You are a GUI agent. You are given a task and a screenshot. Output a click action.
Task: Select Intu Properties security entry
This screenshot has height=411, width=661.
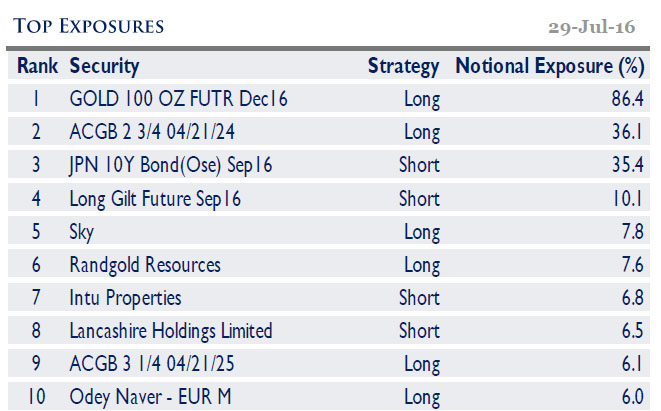tap(125, 298)
